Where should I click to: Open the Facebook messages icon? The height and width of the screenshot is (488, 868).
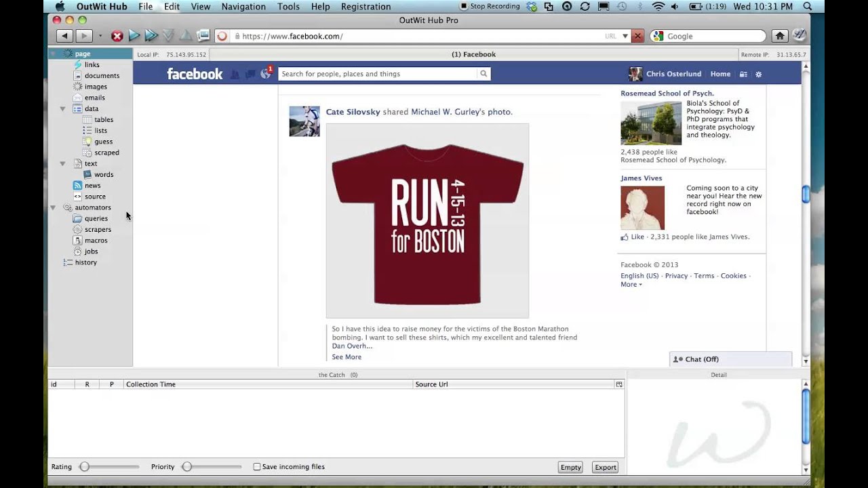(x=250, y=74)
